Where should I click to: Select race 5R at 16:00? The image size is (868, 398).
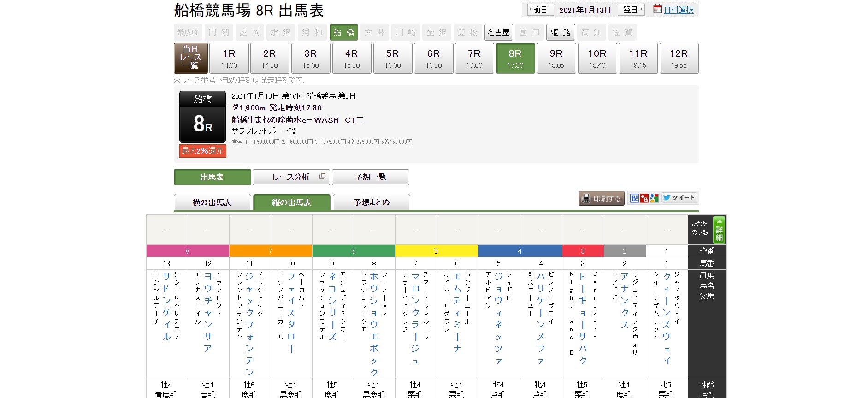[x=393, y=58]
